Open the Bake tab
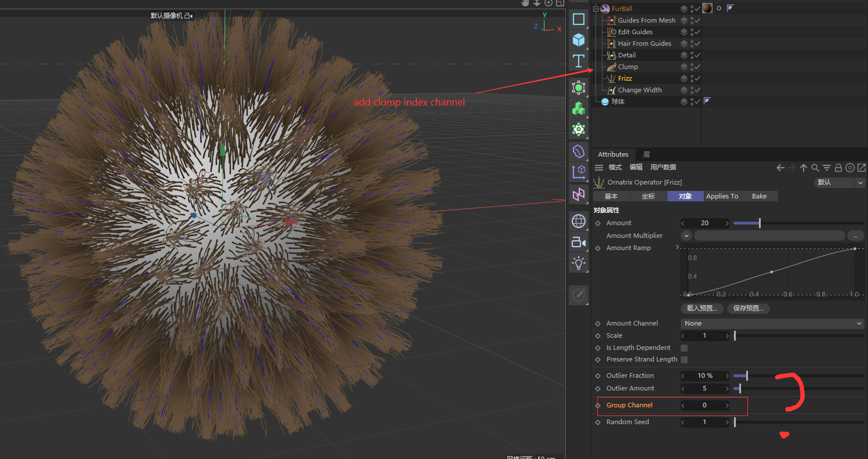The height and width of the screenshot is (459, 868). pos(759,196)
